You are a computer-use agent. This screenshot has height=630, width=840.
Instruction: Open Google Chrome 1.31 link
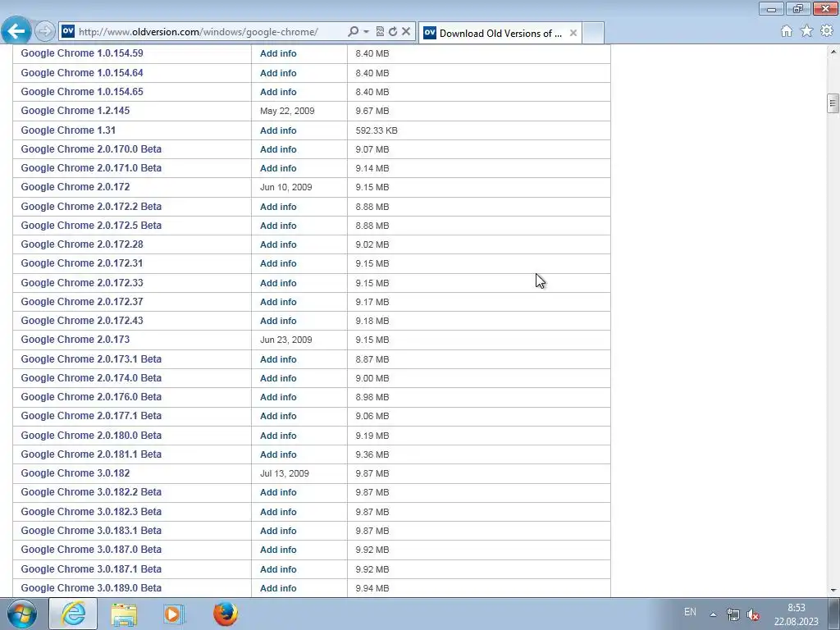(68, 130)
